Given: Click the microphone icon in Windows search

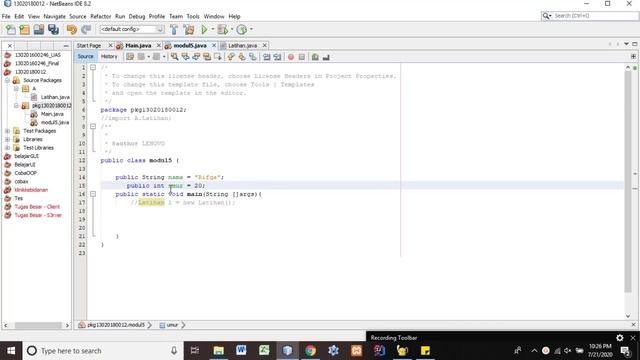Looking at the screenshot, I should pyautogui.click(x=174, y=351).
